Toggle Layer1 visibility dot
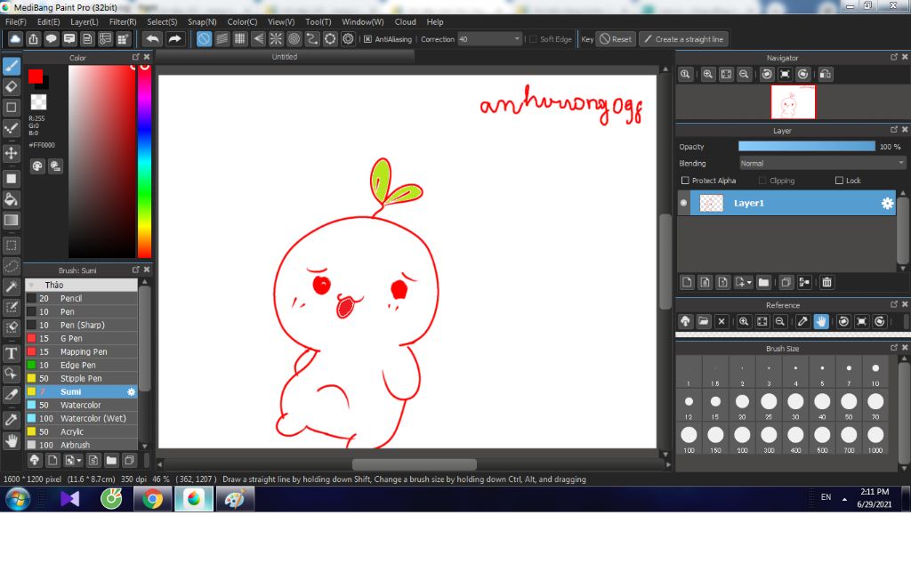 click(684, 203)
